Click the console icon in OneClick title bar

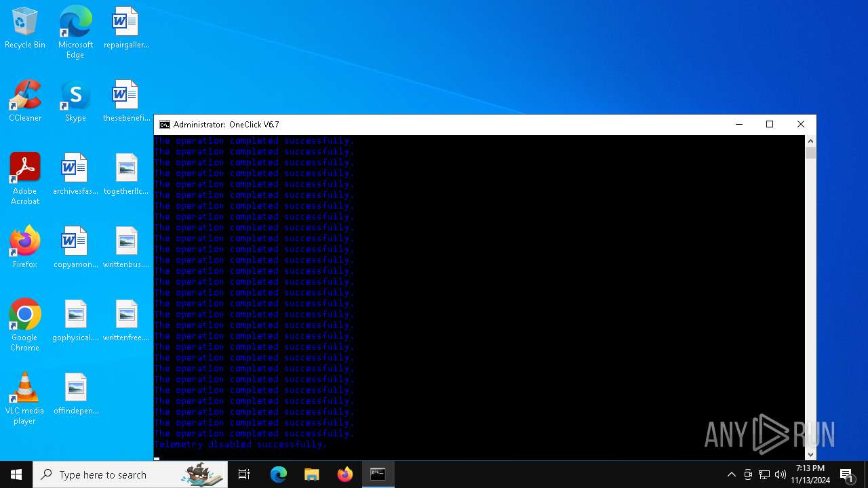[x=165, y=125]
